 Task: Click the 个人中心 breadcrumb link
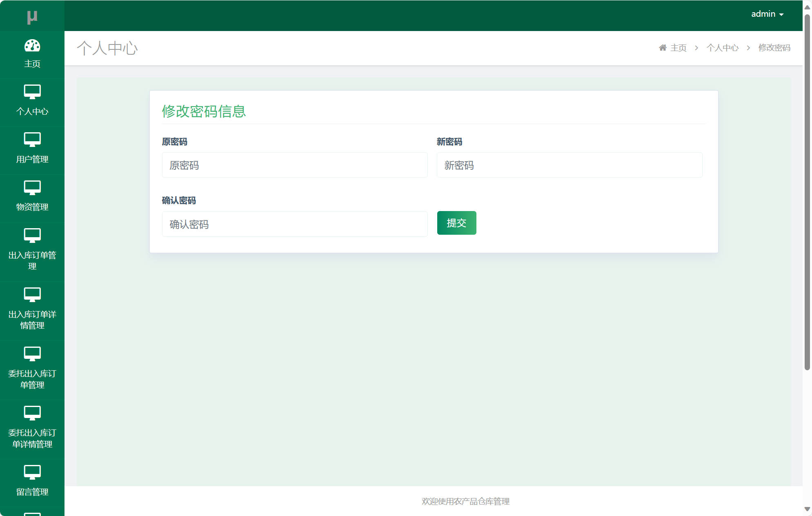pos(722,47)
